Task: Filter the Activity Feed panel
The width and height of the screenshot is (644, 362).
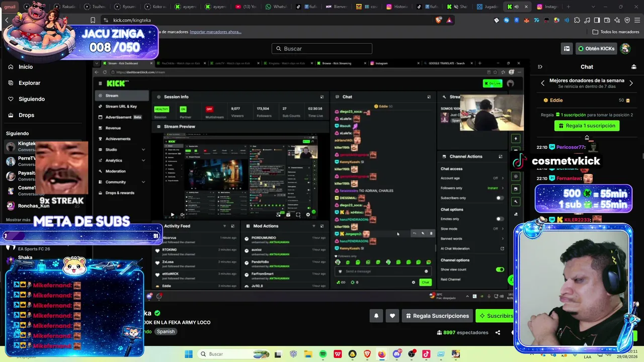Action: click(x=224, y=226)
